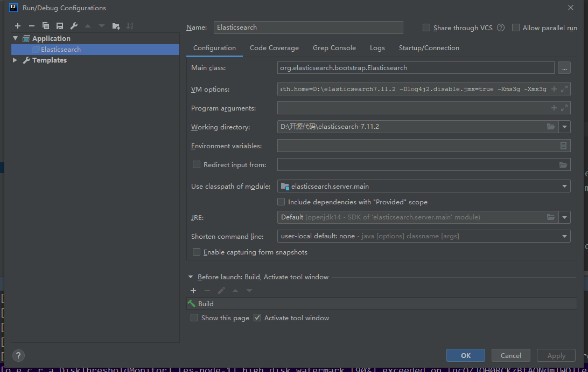
Task: Switch to the Code Coverage tab
Action: click(x=274, y=48)
